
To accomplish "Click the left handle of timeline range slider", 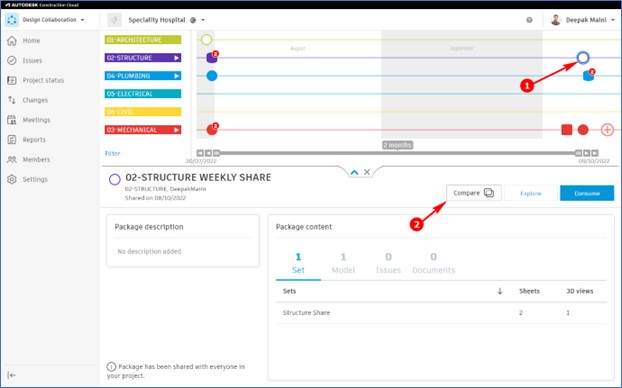I will click(x=216, y=153).
